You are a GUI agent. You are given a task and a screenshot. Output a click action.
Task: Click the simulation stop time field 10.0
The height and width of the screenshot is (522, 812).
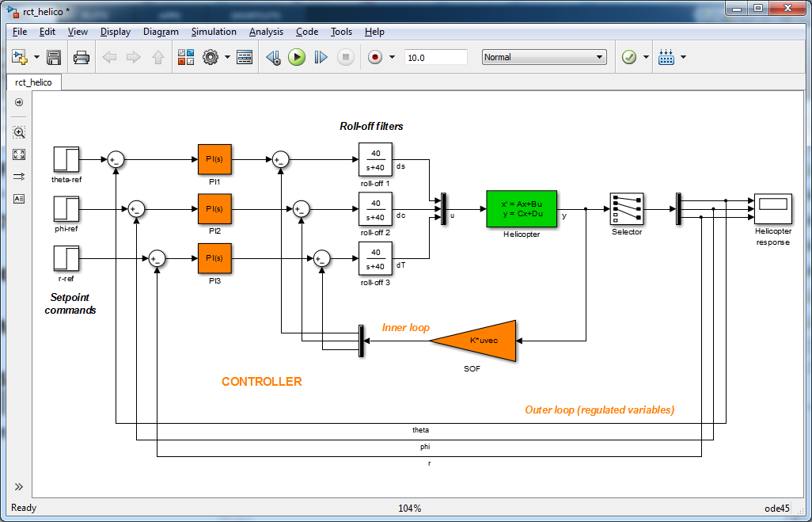tap(436, 57)
